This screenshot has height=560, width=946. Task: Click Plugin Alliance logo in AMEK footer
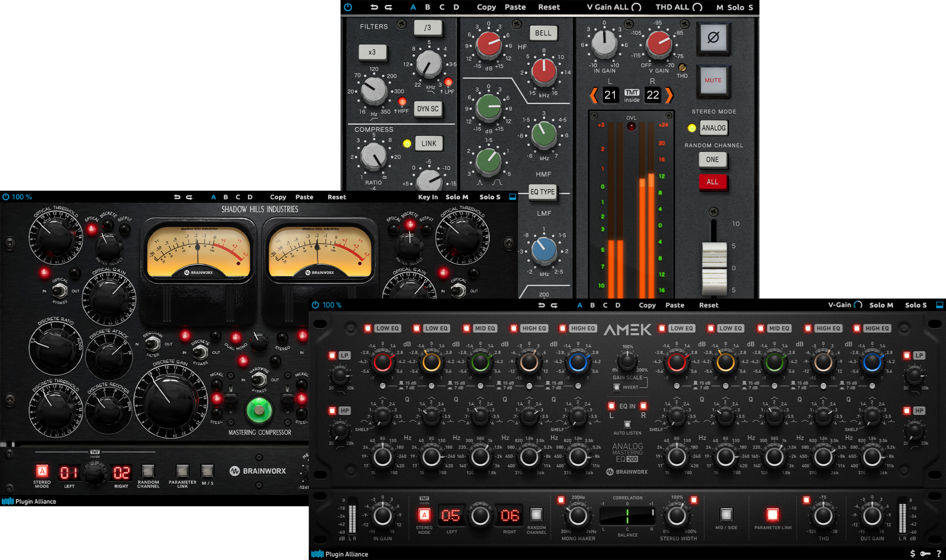click(339, 554)
